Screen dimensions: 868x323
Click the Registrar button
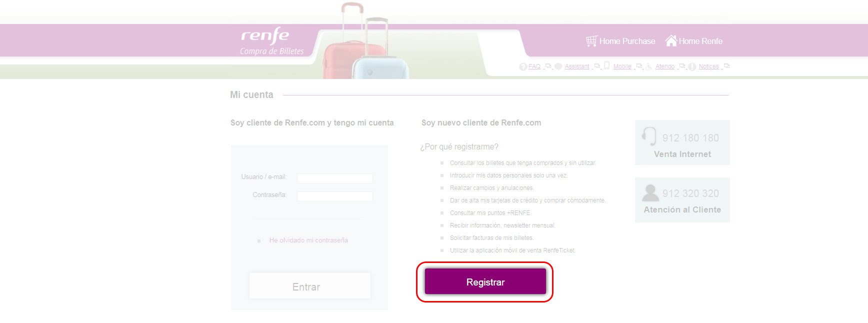coord(485,281)
